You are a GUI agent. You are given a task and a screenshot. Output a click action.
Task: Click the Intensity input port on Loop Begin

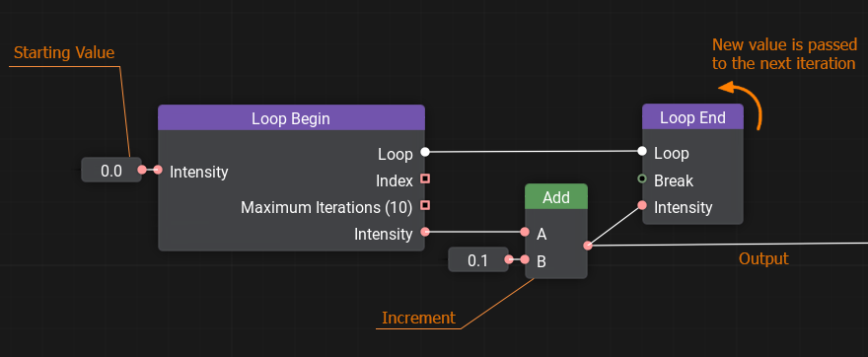(x=158, y=170)
